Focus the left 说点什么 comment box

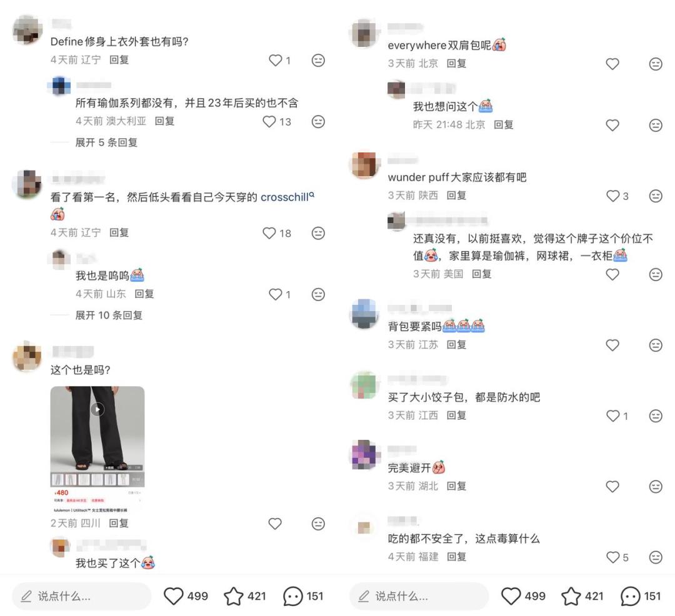click(x=82, y=596)
